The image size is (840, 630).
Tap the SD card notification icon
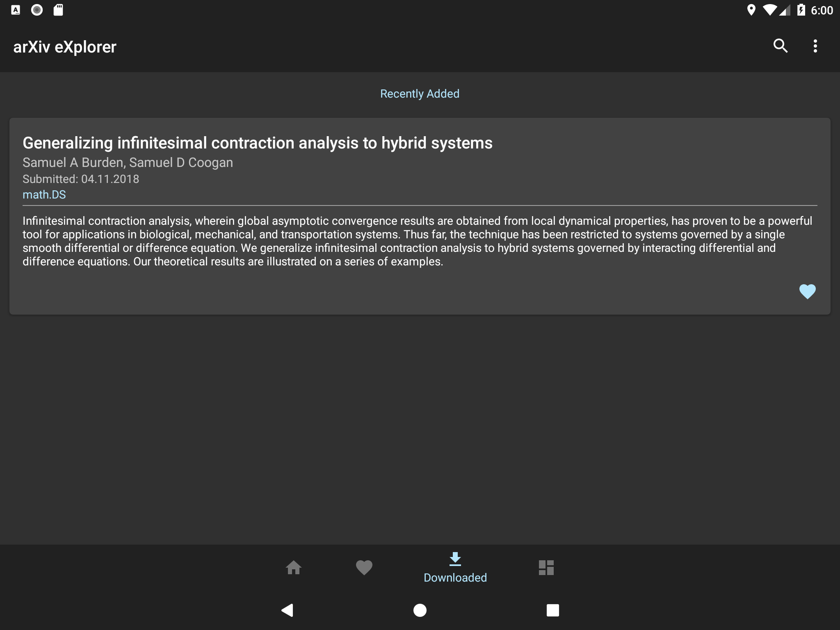click(58, 10)
